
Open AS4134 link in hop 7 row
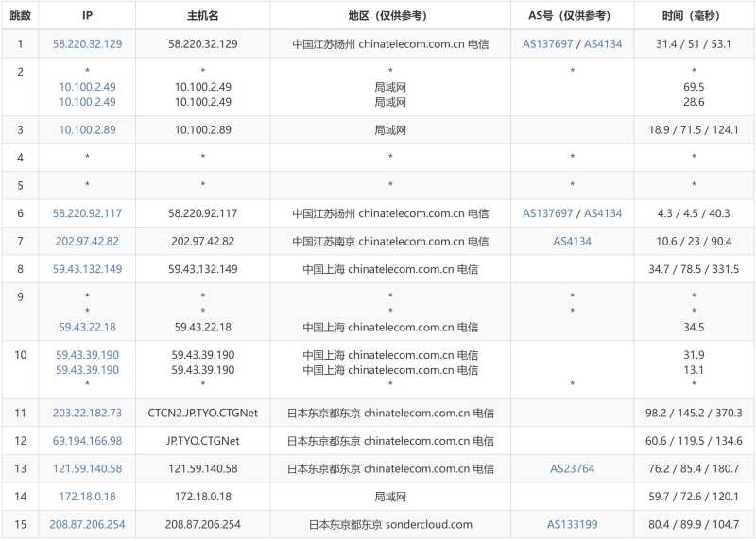pos(572,241)
